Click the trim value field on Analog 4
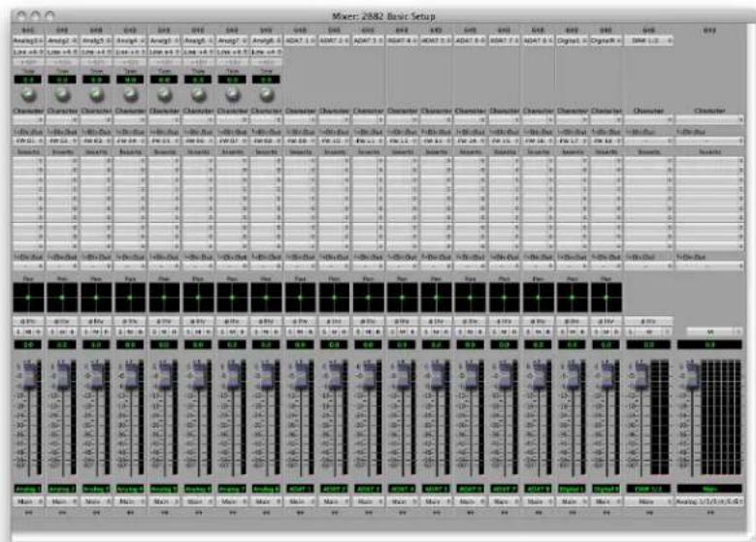Image resolution: width=756 pixels, height=542 pixels. click(130, 80)
